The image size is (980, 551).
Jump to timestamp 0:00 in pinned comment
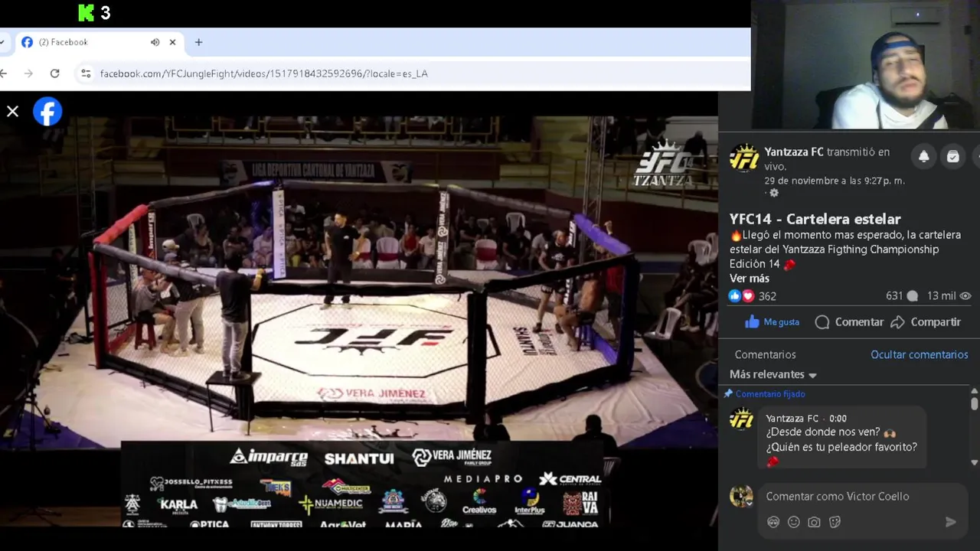point(838,419)
